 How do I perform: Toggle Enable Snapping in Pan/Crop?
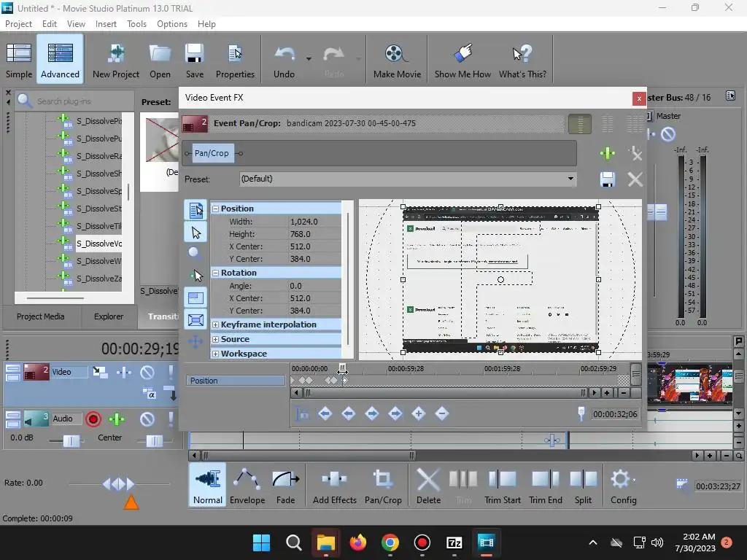tap(196, 275)
